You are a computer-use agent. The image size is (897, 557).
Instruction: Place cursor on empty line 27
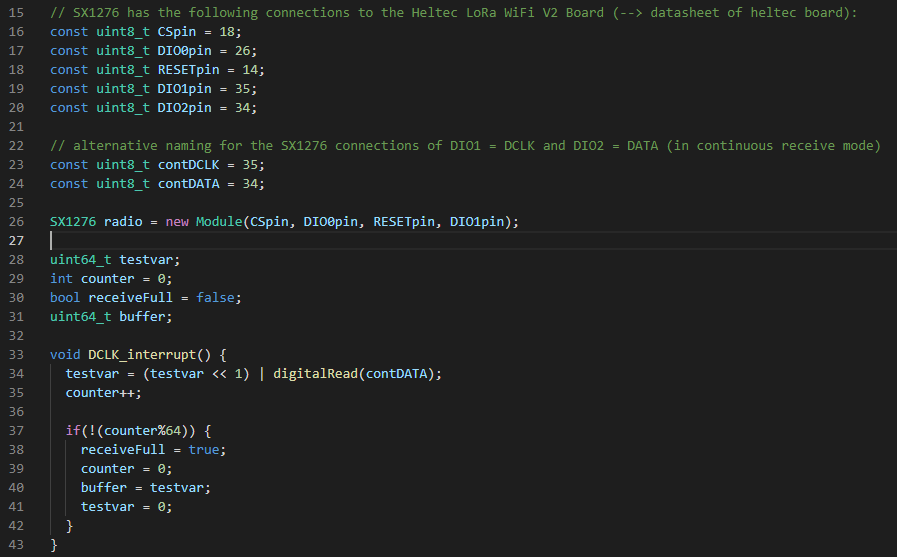click(473, 241)
